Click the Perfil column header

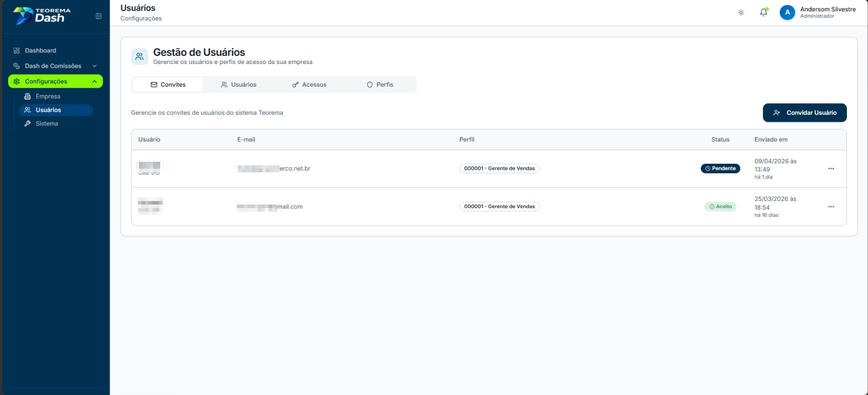(x=467, y=140)
